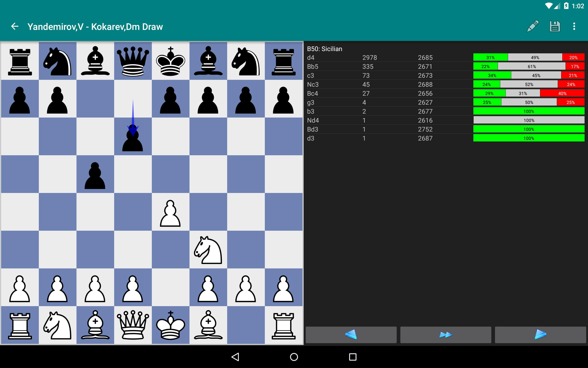Click the floppy disk save icon
The image size is (588, 368).
point(555,26)
